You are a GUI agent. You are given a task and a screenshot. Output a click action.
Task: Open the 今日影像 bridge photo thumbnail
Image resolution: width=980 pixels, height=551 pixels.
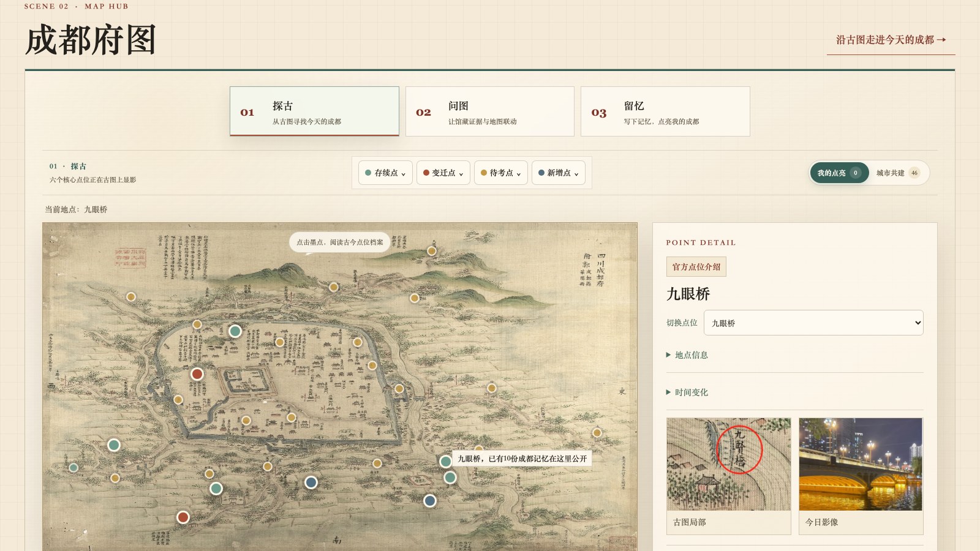point(861,476)
